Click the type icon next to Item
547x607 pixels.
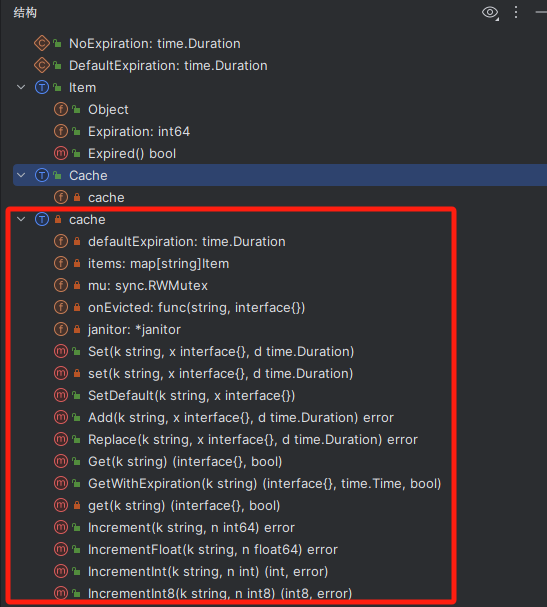[42, 87]
